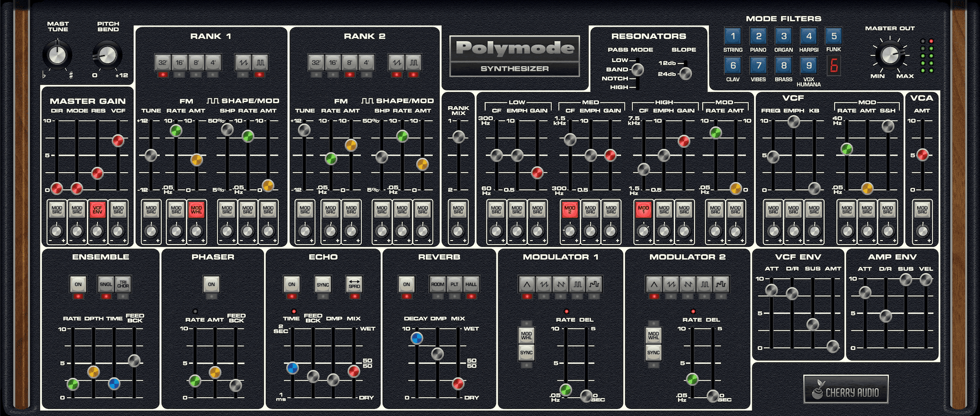Click the Master Out volume knob
Screen dimensions: 980x416
pyautogui.click(x=890, y=55)
